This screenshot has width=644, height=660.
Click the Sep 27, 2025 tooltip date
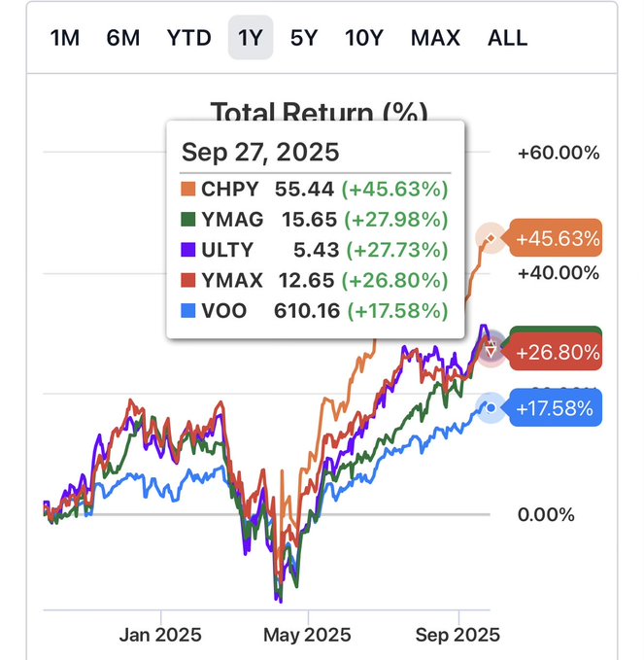click(x=260, y=152)
